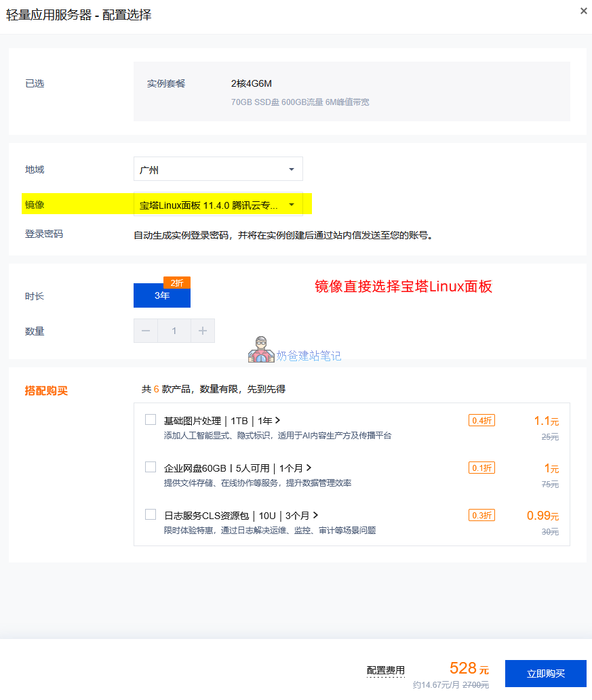Click the 2折 discount badge on duration

tap(175, 282)
